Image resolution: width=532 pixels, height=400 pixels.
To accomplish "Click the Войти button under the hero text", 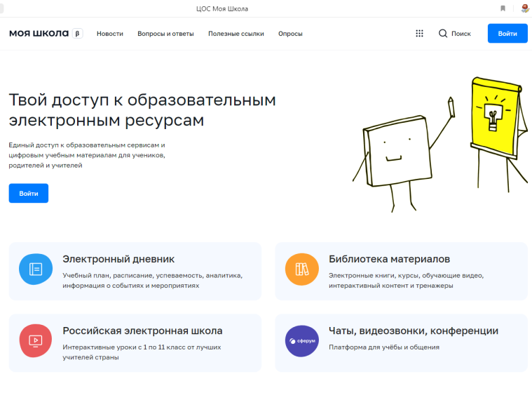I will (x=29, y=193).
